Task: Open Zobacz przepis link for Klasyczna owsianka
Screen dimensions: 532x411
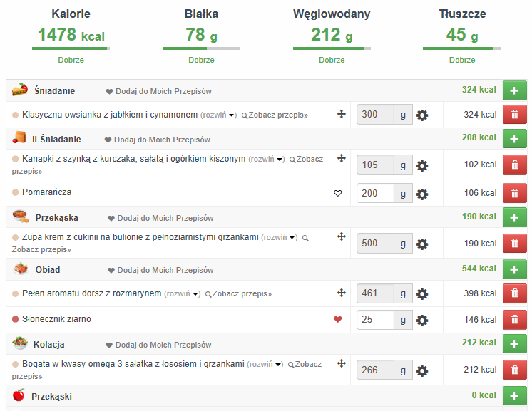Action: coord(275,115)
